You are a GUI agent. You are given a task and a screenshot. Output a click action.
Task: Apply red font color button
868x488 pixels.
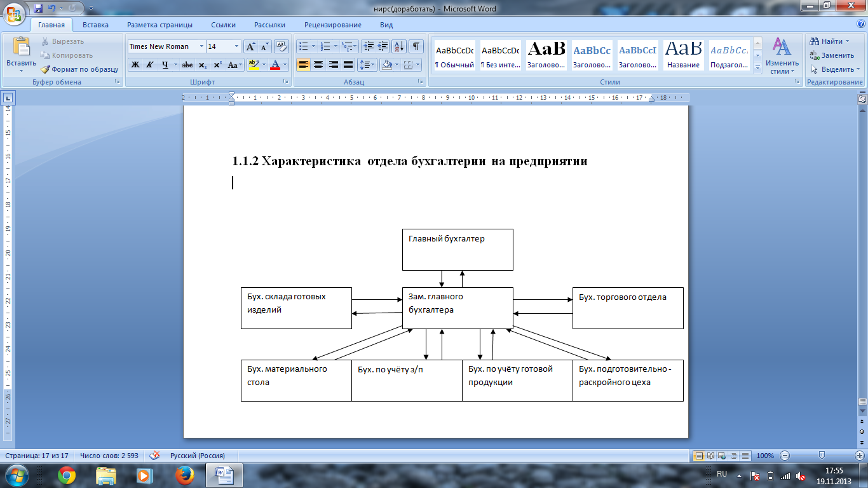275,65
